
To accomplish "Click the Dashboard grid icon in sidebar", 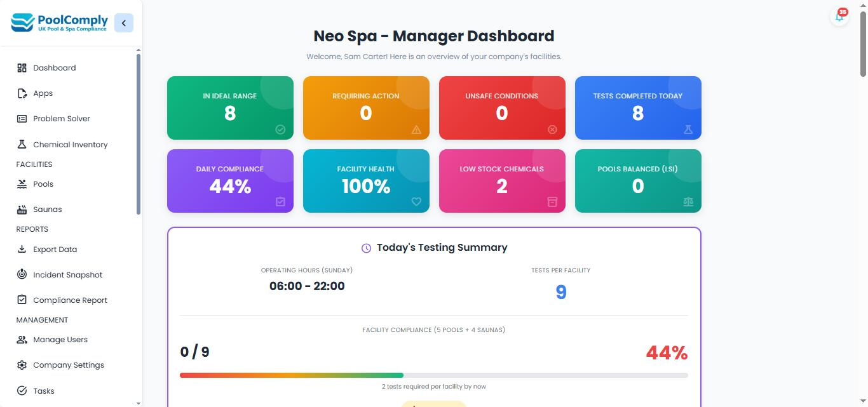I will (x=22, y=68).
